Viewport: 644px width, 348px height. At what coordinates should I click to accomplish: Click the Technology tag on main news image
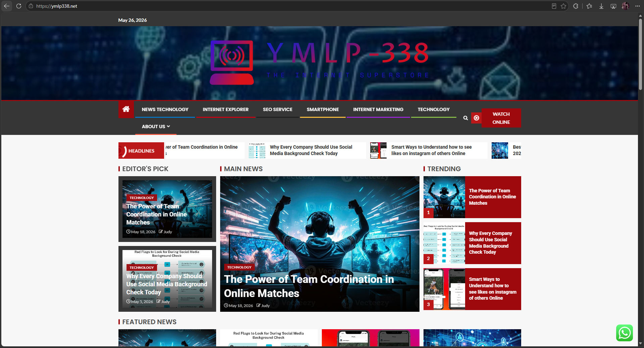tap(239, 267)
